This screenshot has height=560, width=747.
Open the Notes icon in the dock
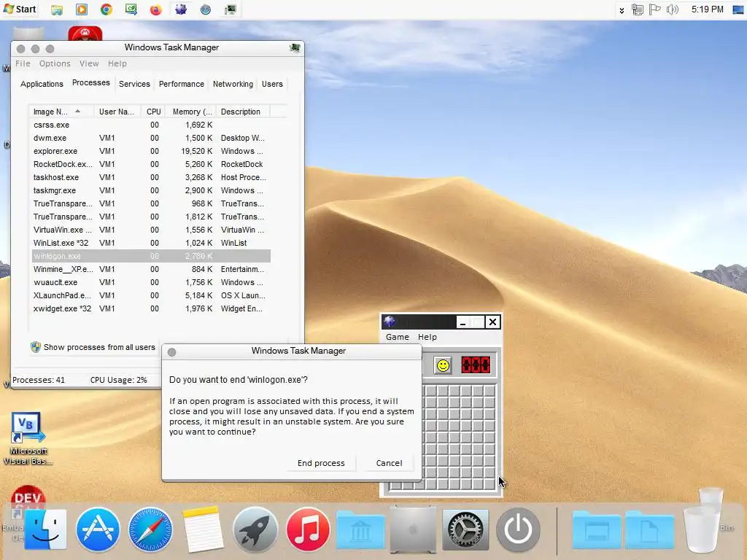(203, 529)
